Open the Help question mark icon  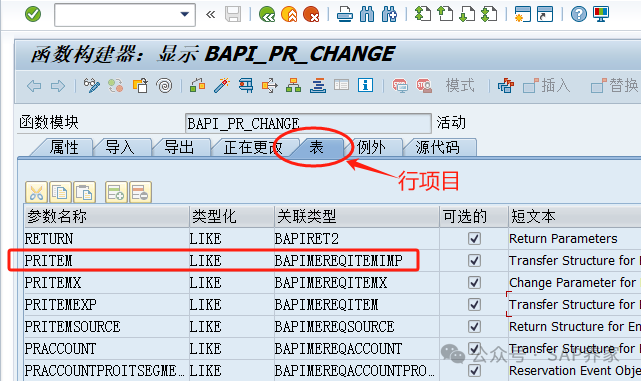[578, 14]
